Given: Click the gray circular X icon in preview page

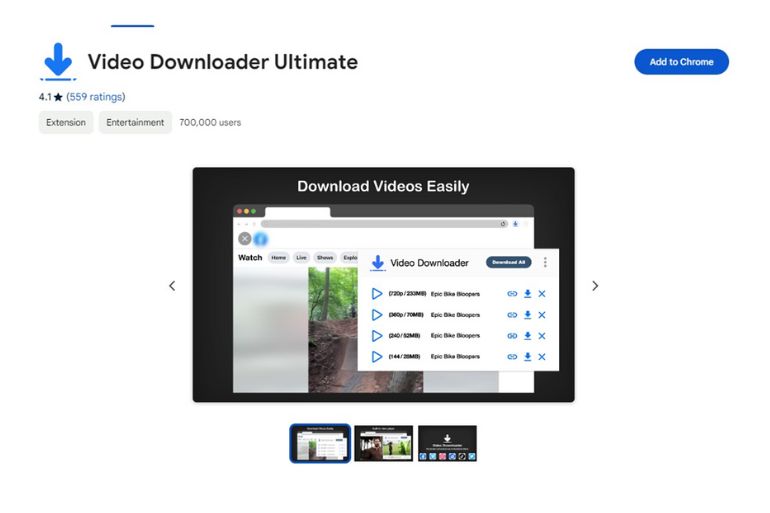Looking at the screenshot, I should [x=245, y=239].
